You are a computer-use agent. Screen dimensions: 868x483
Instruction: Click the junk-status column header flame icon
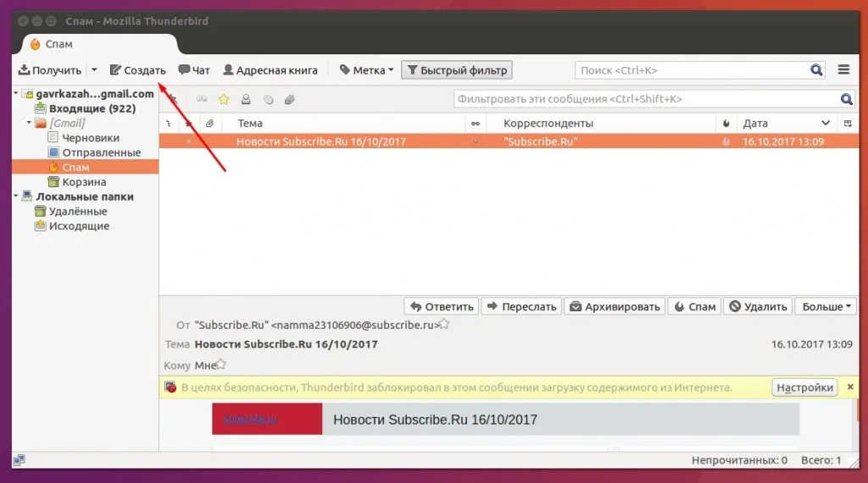(726, 124)
